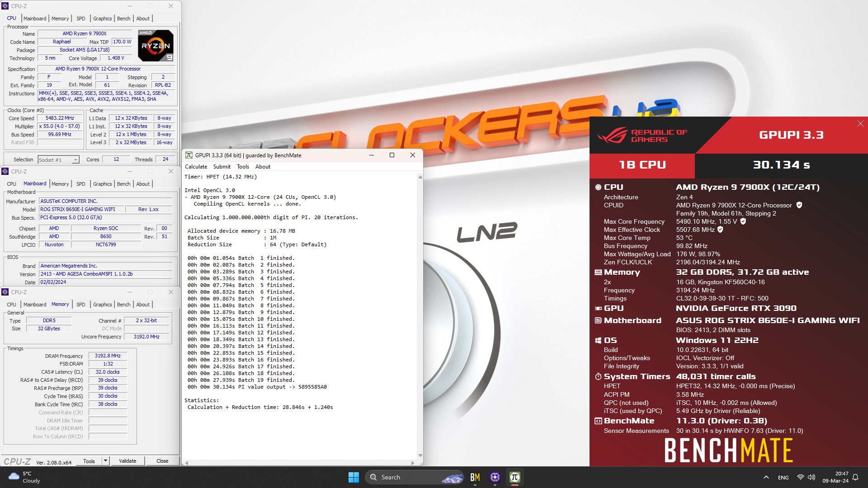Click the weather widget showing 5°C Cloudy

25,477
